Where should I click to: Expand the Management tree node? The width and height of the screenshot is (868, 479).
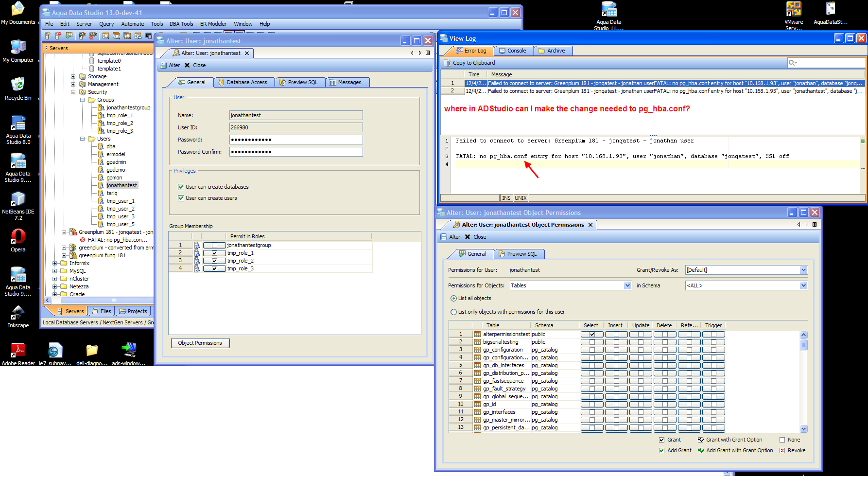coord(73,84)
